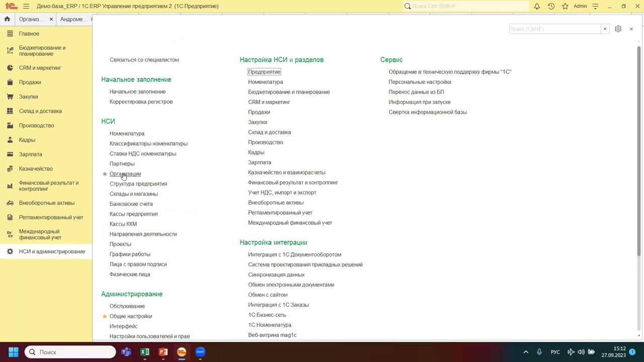Open Синхронизация данных link
The width and height of the screenshot is (644, 362).
(276, 275)
